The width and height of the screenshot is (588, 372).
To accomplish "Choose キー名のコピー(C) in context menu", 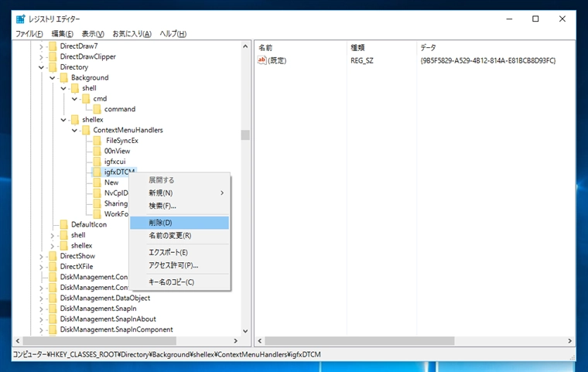I will coord(179,282).
